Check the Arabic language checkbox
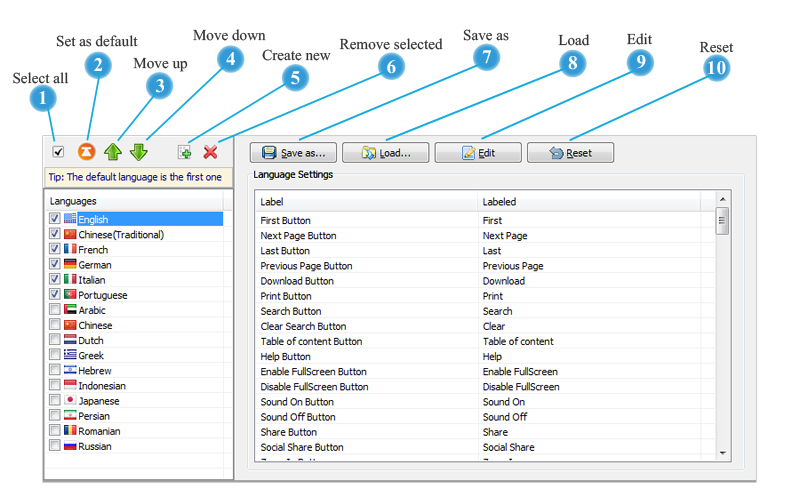This screenshot has width=800, height=489. coord(54,310)
